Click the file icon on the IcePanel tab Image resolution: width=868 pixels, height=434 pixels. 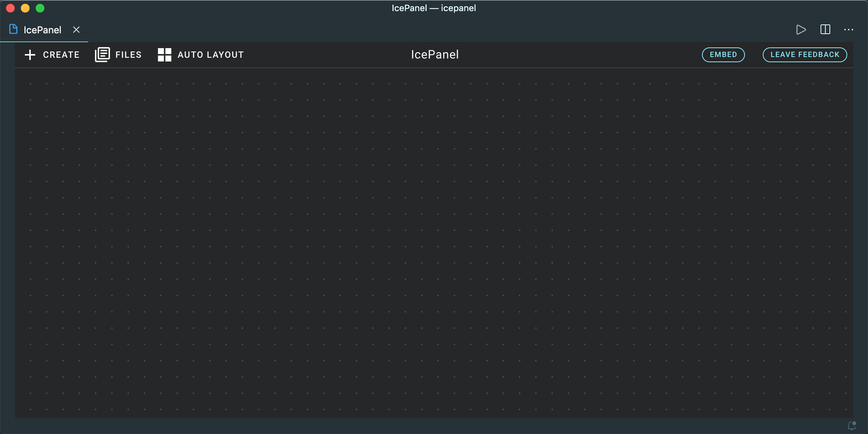(13, 29)
